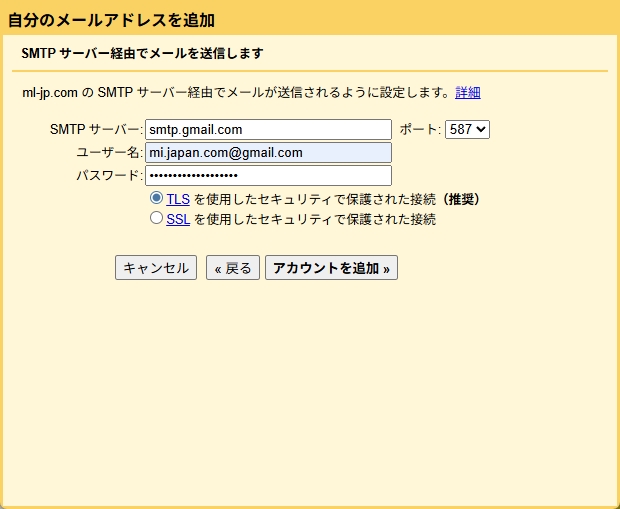Open the 詳細 link
Viewport: 620px width, 509px height.
pos(468,93)
